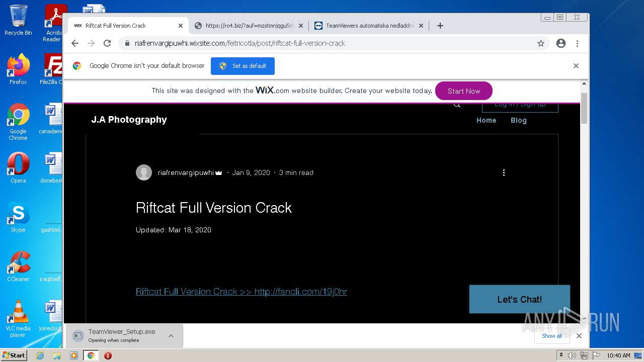Bookmark this page with the star icon

pyautogui.click(x=541, y=43)
